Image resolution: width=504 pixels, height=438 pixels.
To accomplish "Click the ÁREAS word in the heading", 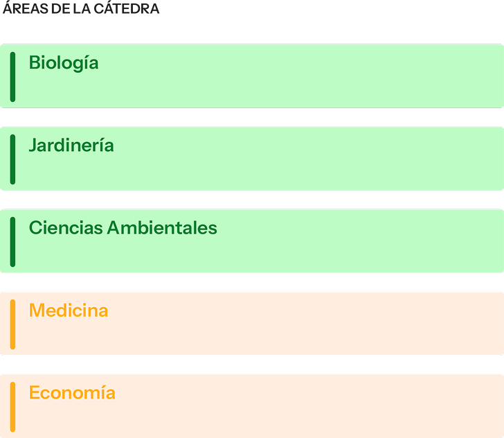I will (x=26, y=8).
